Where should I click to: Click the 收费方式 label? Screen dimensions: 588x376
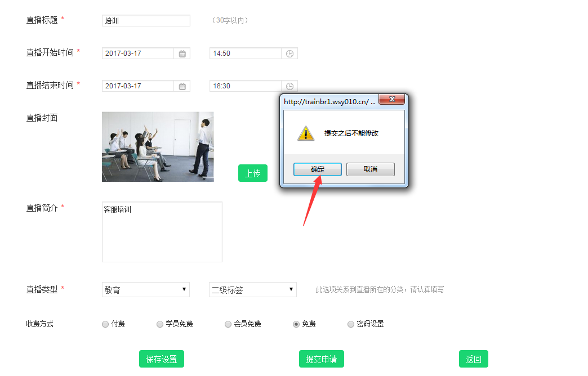click(x=40, y=324)
